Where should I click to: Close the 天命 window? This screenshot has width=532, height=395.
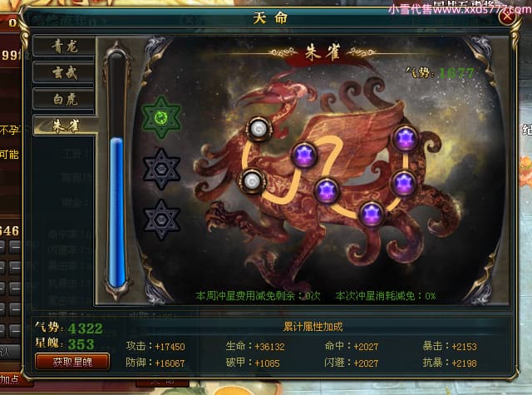coord(508,17)
